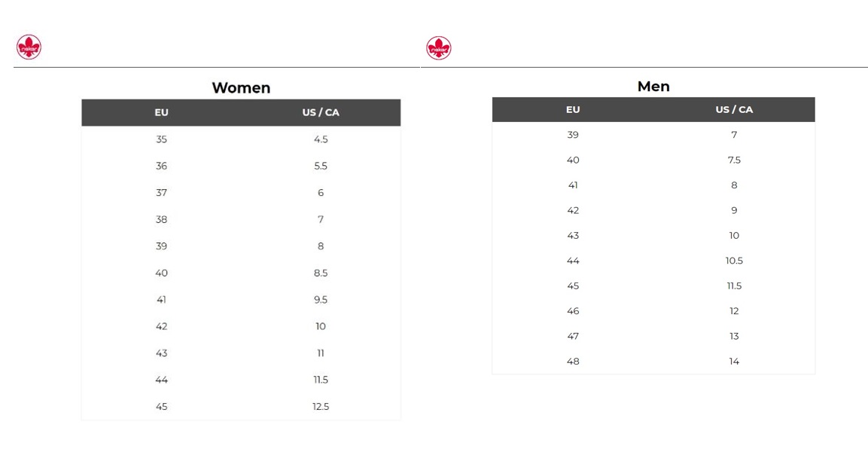Screen dimensions: 868x458
Task: Click EU size 46 in the Men table
Action: click(573, 311)
